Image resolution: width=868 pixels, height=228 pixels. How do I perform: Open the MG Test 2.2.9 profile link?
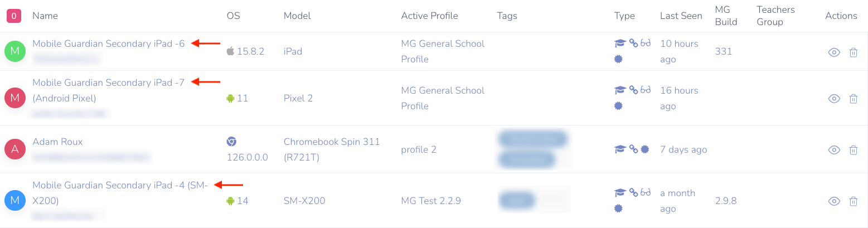coord(431,201)
